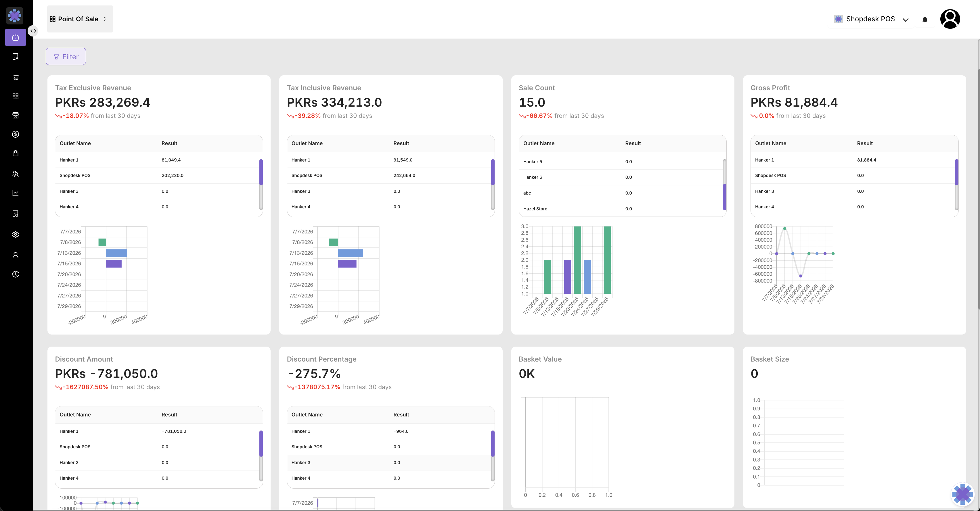Screen dimensions: 980x511
Task: Click the Sale Count table scrollbar
Action: click(724, 185)
